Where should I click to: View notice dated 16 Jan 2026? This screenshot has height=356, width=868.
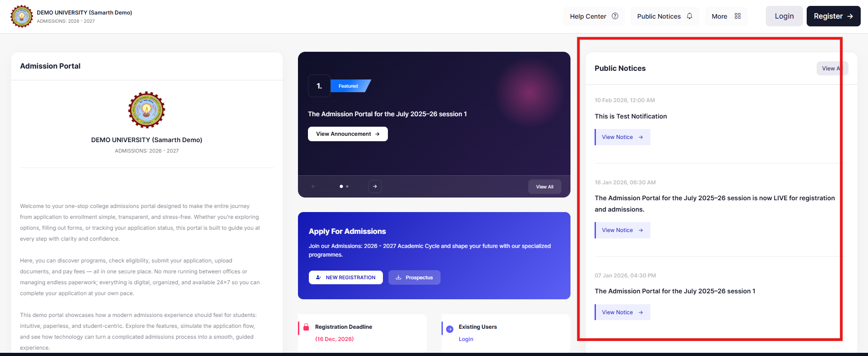click(x=622, y=230)
